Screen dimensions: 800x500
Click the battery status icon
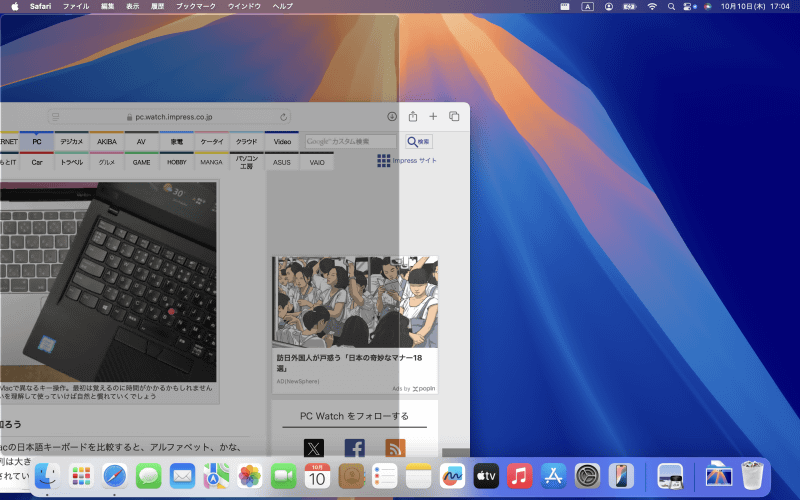[x=630, y=7]
